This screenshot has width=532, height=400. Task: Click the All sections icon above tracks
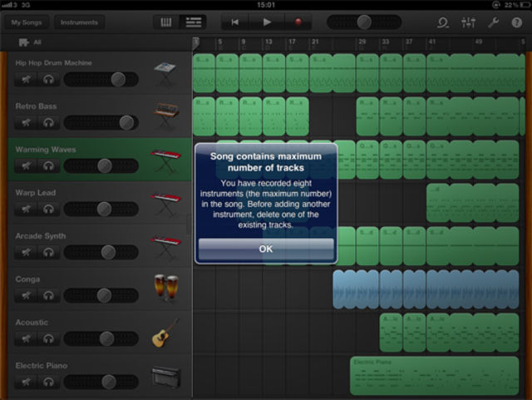point(24,42)
